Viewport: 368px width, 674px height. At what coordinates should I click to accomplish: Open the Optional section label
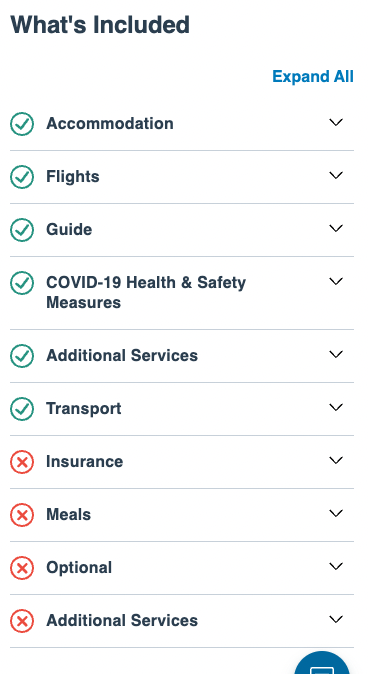79,568
